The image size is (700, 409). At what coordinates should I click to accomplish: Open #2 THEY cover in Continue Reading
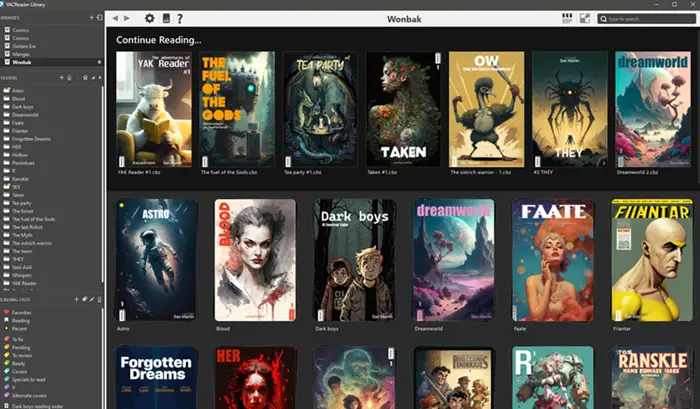570,109
